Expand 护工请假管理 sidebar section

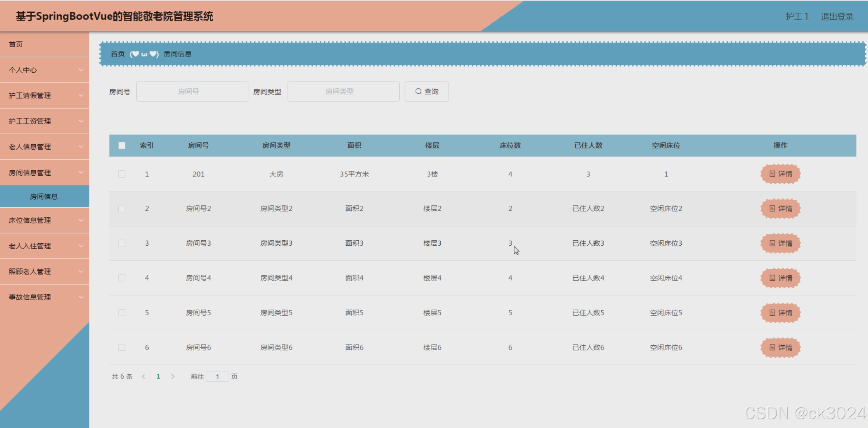(x=44, y=95)
